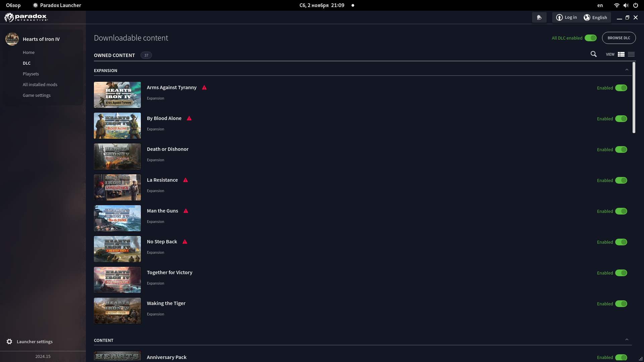The width and height of the screenshot is (644, 362).
Task: Open All installed mods
Action: (40, 84)
